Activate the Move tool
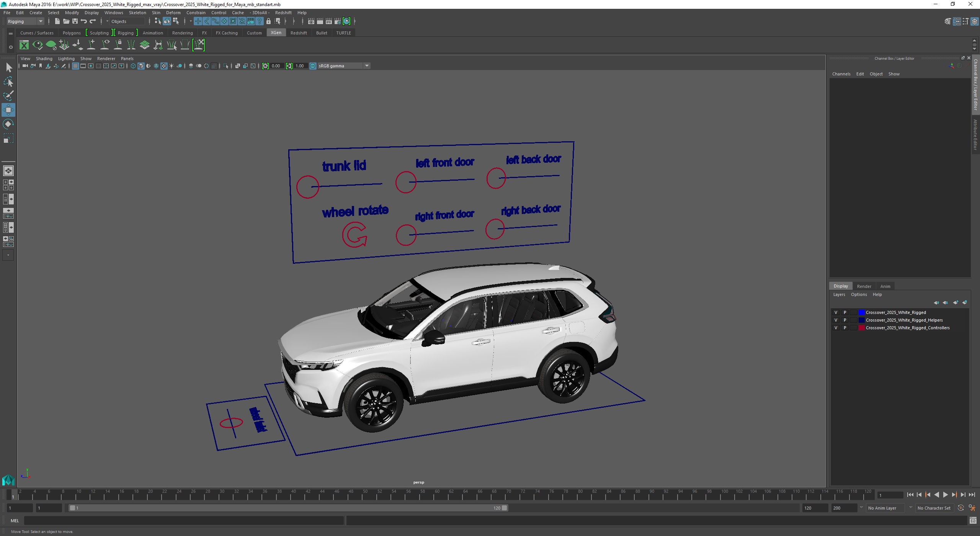Screen dimensions: 980x536 pos(8,110)
